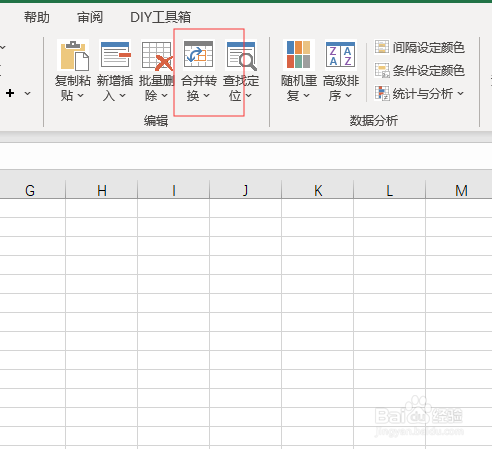
Task: Expand the 复制粘贴 dropdown arrow
Action: point(80,96)
